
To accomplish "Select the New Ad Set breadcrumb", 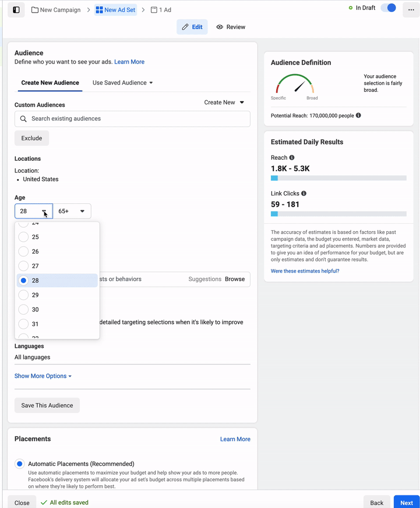I will pyautogui.click(x=115, y=10).
